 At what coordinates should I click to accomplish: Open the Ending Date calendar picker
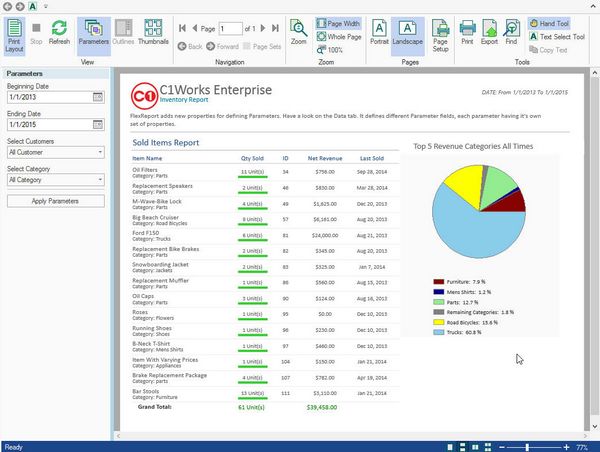pyautogui.click(x=98, y=124)
